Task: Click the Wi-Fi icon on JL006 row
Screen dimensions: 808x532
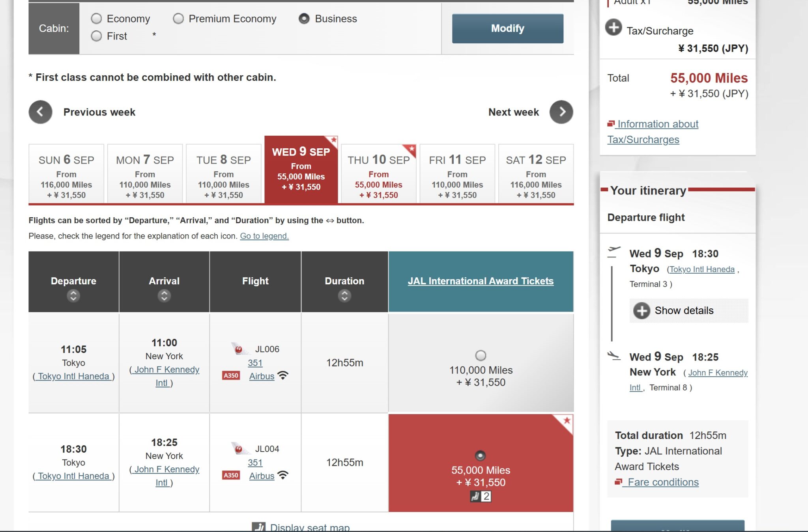Action: 283,375
